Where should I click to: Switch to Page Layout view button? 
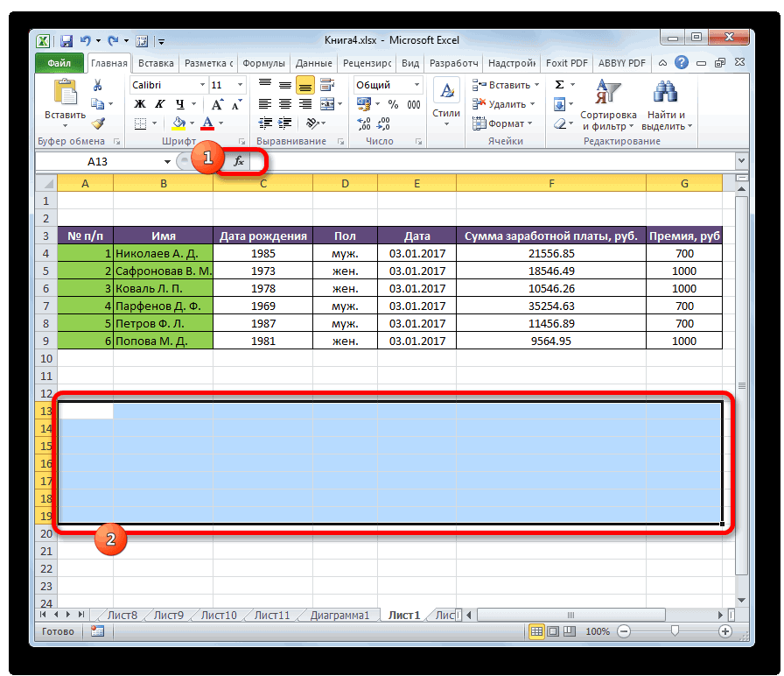tap(553, 630)
